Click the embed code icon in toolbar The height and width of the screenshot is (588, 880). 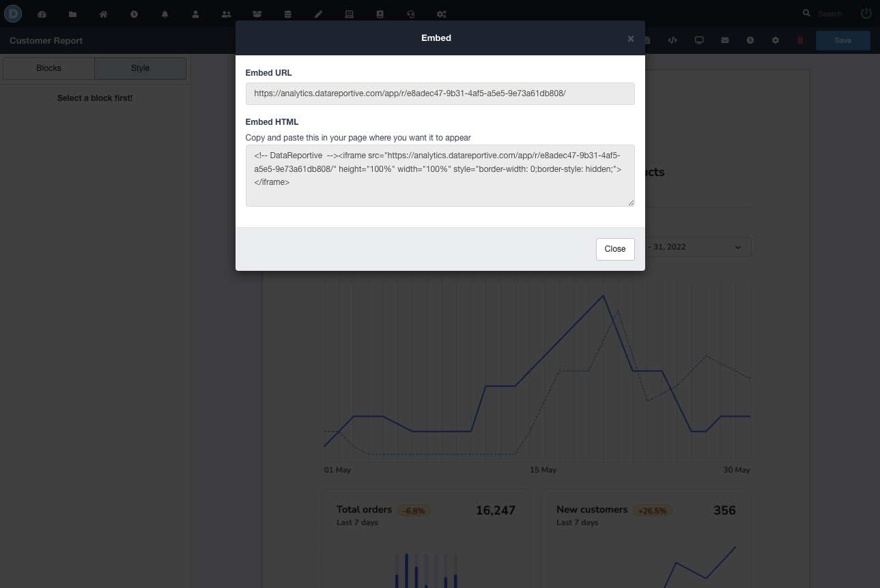coord(672,40)
